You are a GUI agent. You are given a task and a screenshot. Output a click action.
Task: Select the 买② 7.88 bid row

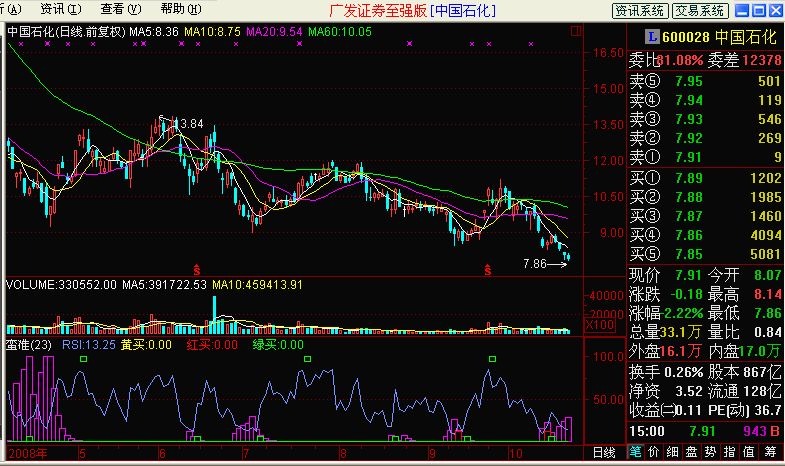[705, 197]
